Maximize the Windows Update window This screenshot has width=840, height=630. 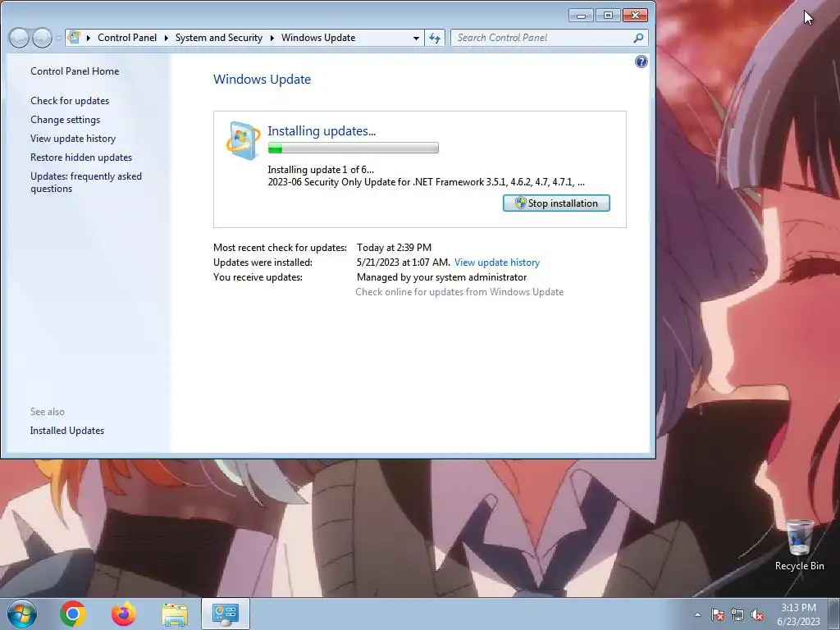[x=608, y=15]
